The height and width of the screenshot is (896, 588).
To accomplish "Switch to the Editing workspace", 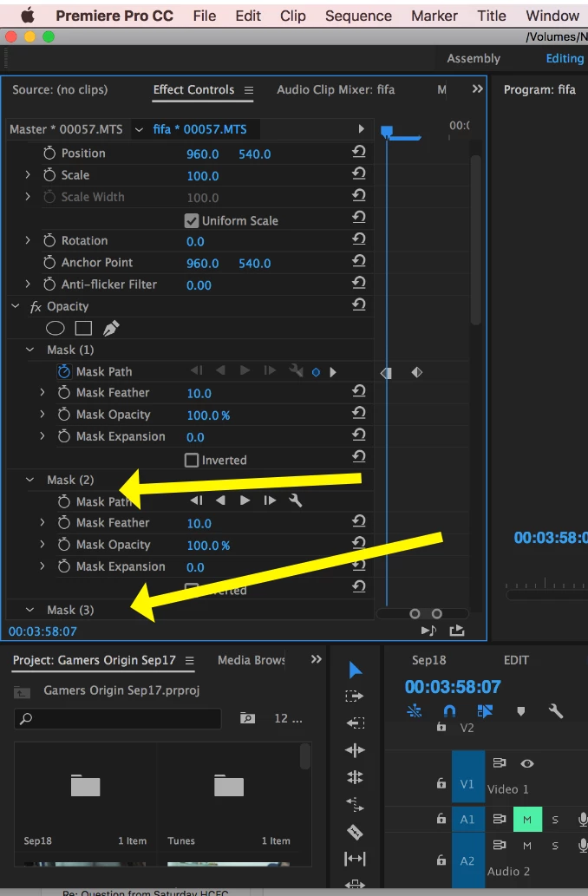I will (x=565, y=58).
